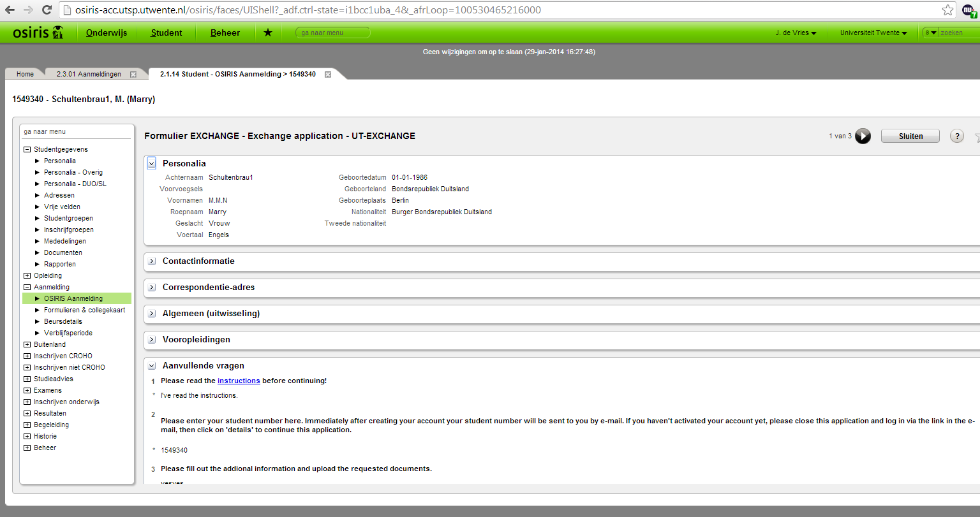Open Studentgroepen item
This screenshot has height=517, width=980.
(x=68, y=218)
